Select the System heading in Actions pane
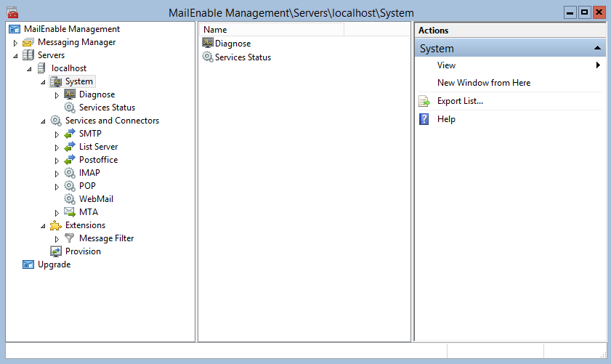The image size is (611, 364). 437,49
